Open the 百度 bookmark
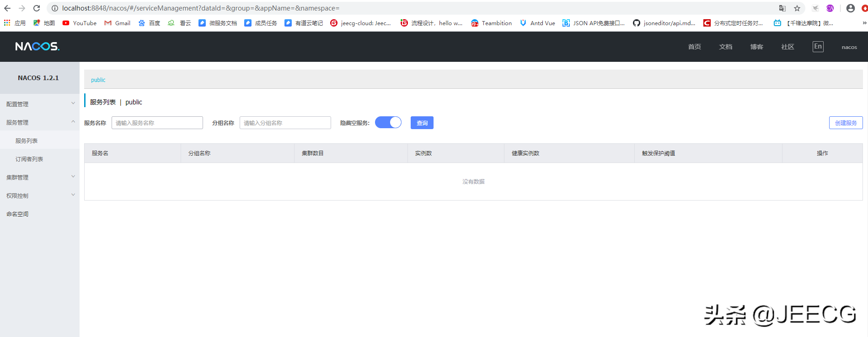 click(x=149, y=23)
